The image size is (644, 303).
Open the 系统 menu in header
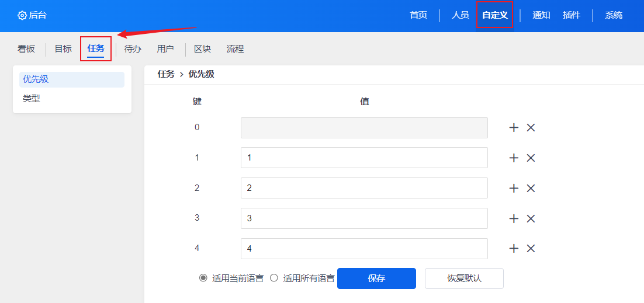click(x=614, y=15)
